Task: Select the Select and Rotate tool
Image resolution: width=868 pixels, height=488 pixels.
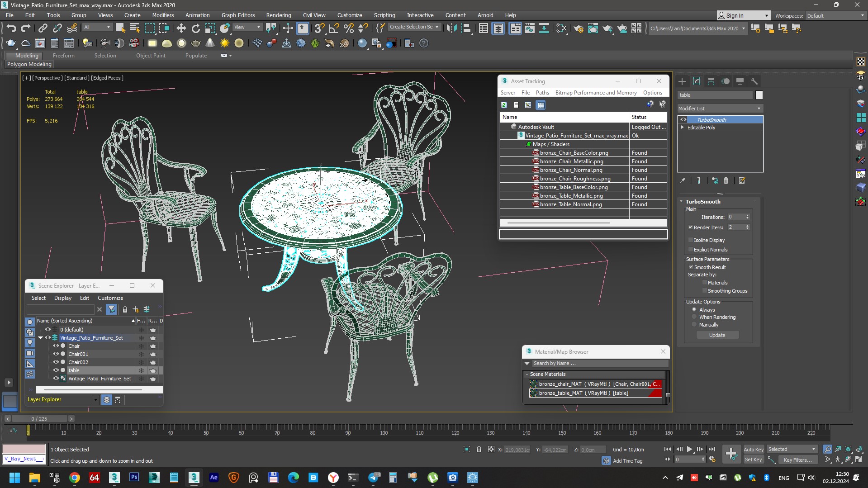Action: tap(196, 28)
